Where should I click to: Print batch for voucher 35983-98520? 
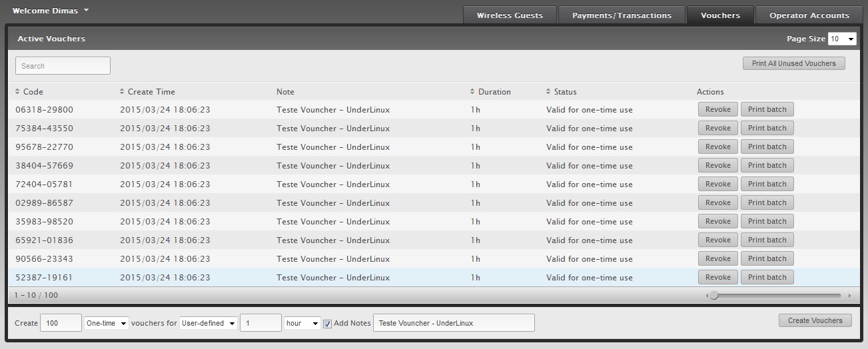(x=767, y=221)
